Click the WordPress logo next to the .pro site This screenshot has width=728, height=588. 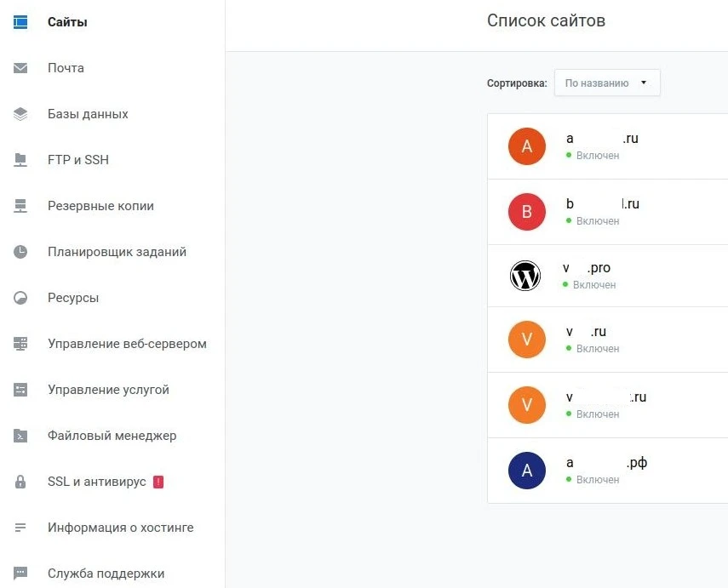click(x=525, y=276)
